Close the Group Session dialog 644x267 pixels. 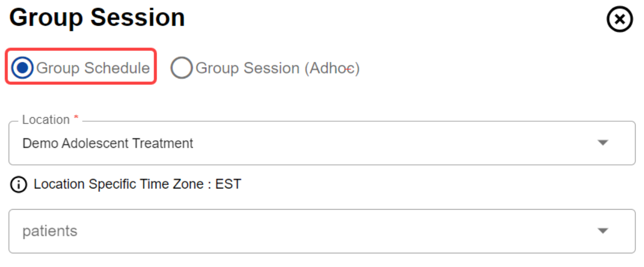point(619,20)
